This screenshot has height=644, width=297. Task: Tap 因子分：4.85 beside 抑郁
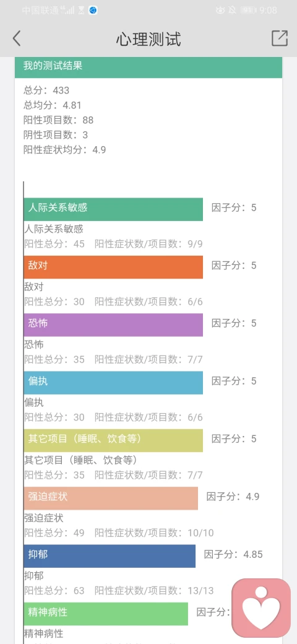pyautogui.click(x=233, y=554)
